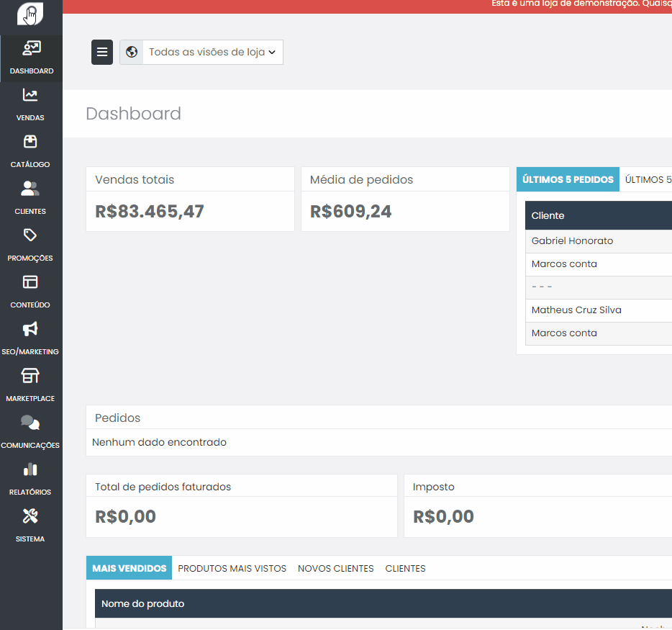The height and width of the screenshot is (630, 672).
Task: Open the 'Todas as visões de loja' dropdown
Action: (x=212, y=53)
